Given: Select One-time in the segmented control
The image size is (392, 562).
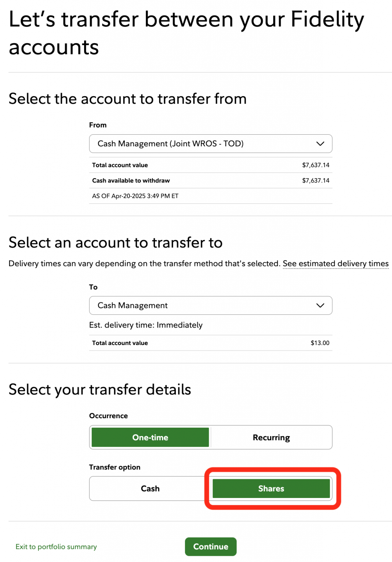Looking at the screenshot, I should (150, 437).
